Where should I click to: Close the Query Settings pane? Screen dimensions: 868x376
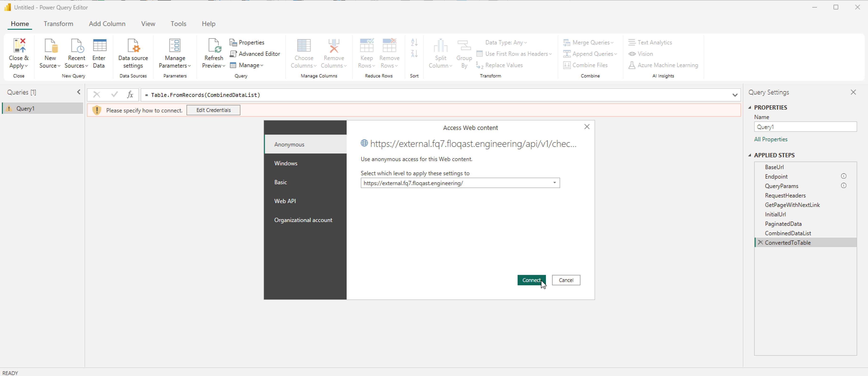(x=853, y=92)
